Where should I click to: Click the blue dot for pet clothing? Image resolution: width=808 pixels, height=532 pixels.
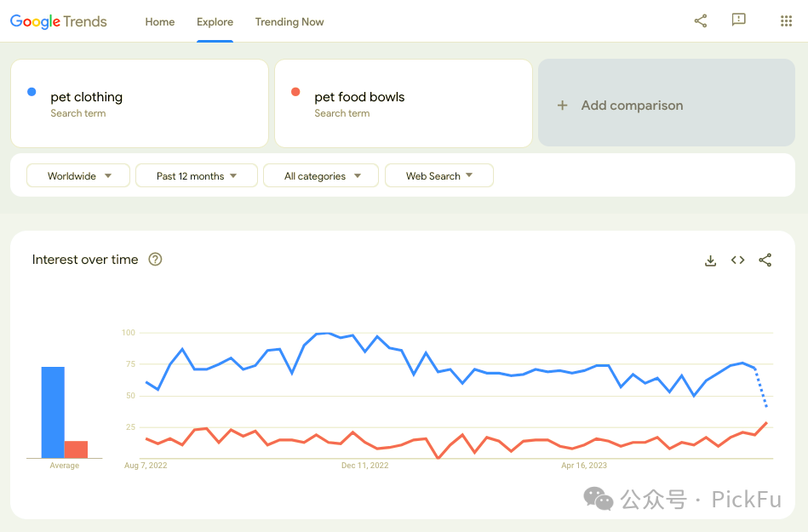(32, 92)
